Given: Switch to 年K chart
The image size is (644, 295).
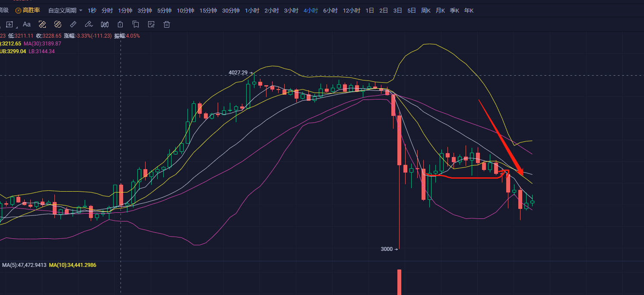Looking at the screenshot, I should pos(469,10).
